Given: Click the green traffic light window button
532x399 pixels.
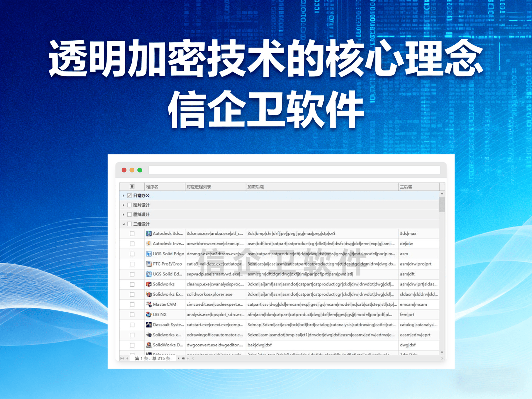Looking at the screenshot, I should pyautogui.click(x=140, y=170).
